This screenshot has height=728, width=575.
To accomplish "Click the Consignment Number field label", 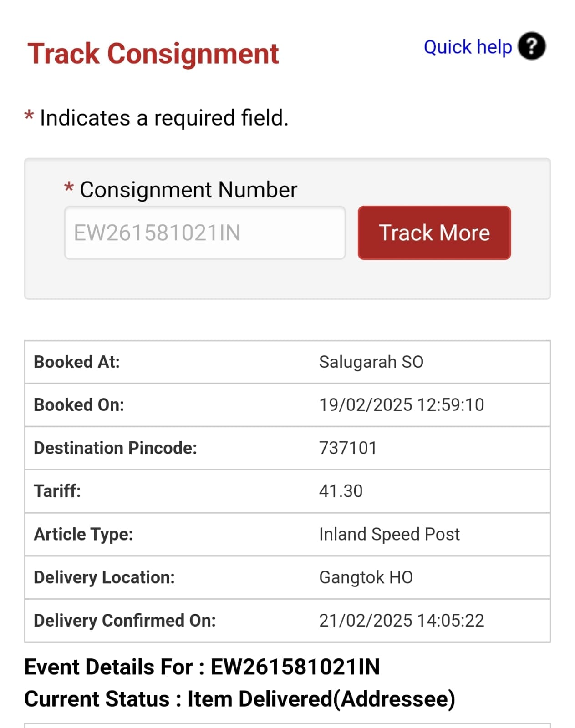I will click(188, 190).
